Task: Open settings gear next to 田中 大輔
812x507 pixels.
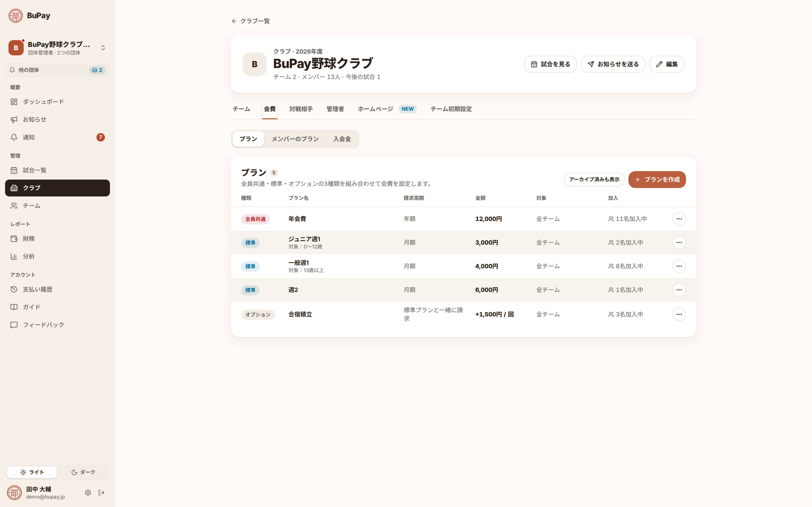Action: (x=88, y=493)
